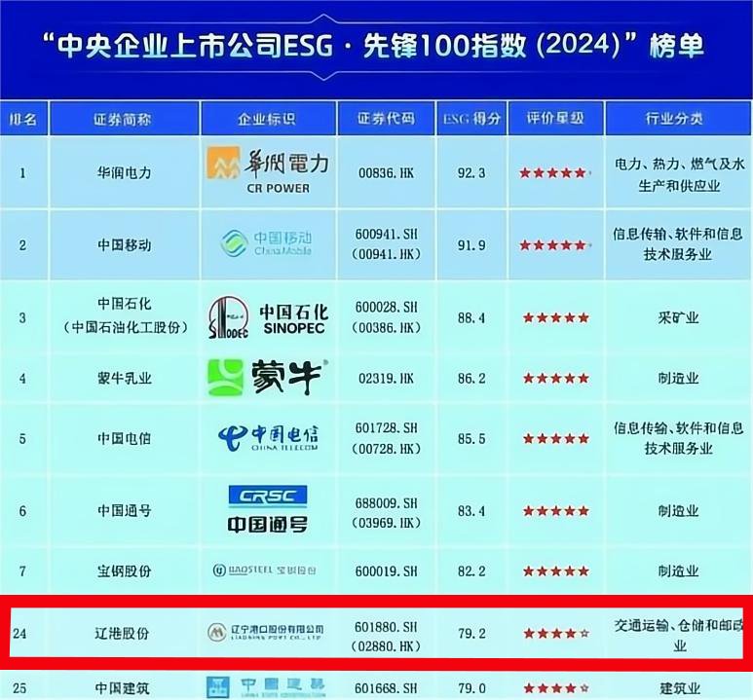This screenshot has width=753, height=700.
Task: Select the 蒙牛乳业 name cell
Action: click(x=125, y=379)
